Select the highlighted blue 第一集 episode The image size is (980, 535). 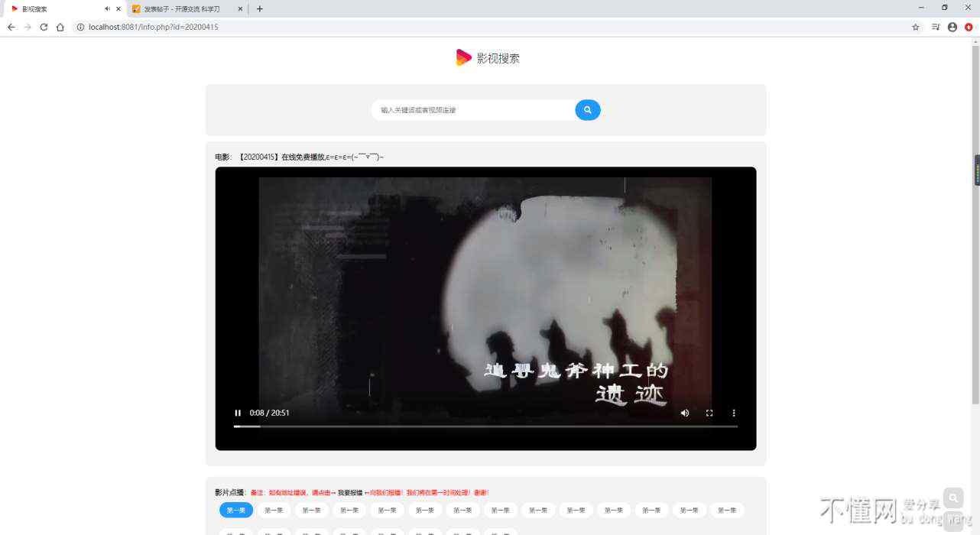236,510
